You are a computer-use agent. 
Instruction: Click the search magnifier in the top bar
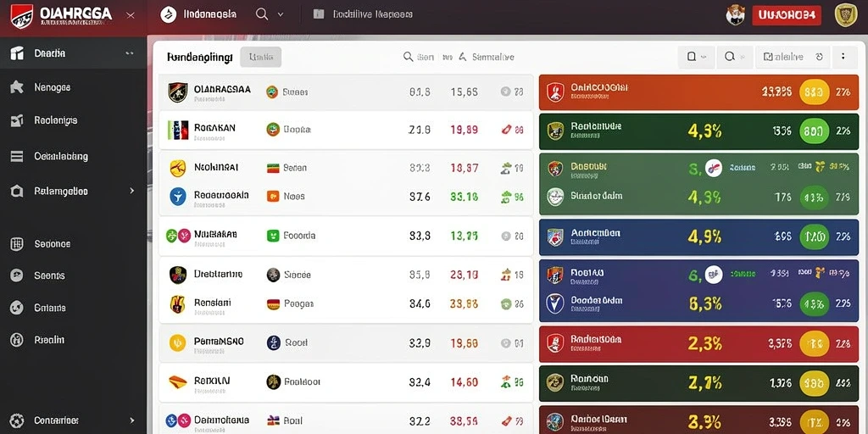pos(262,14)
